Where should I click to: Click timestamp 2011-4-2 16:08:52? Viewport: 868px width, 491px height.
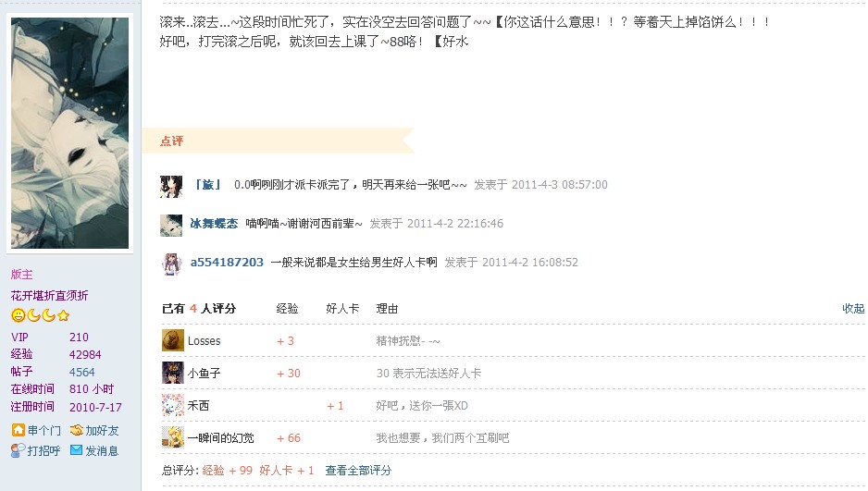pyautogui.click(x=529, y=262)
